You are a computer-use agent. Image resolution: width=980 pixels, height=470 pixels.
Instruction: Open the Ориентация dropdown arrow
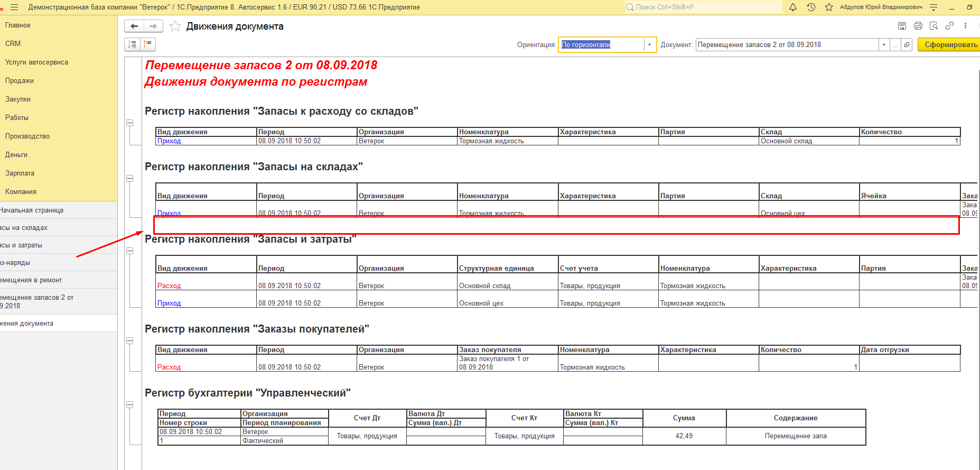(650, 45)
